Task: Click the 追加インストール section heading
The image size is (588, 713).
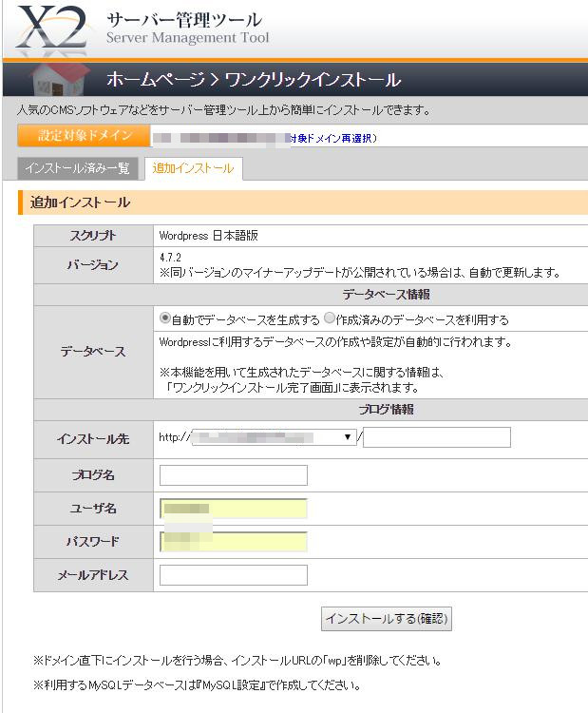Action: click(x=80, y=202)
